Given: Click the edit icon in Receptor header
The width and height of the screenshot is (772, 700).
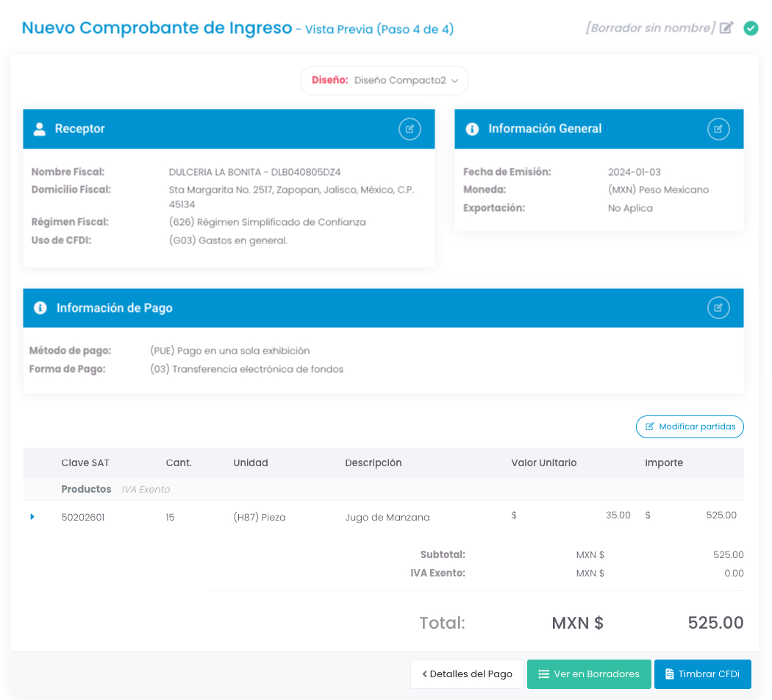Looking at the screenshot, I should 410,129.
